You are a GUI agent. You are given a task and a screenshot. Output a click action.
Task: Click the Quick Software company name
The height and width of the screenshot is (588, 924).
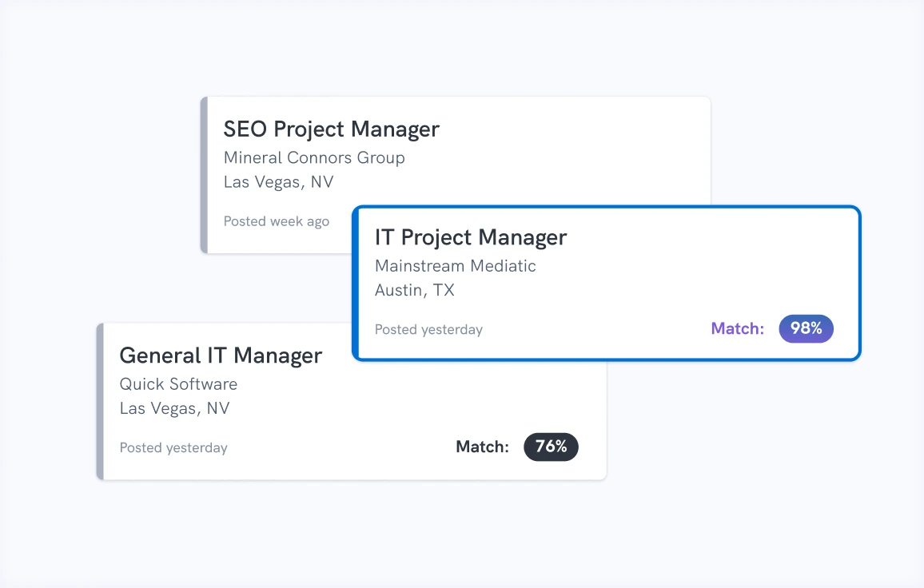tap(178, 384)
